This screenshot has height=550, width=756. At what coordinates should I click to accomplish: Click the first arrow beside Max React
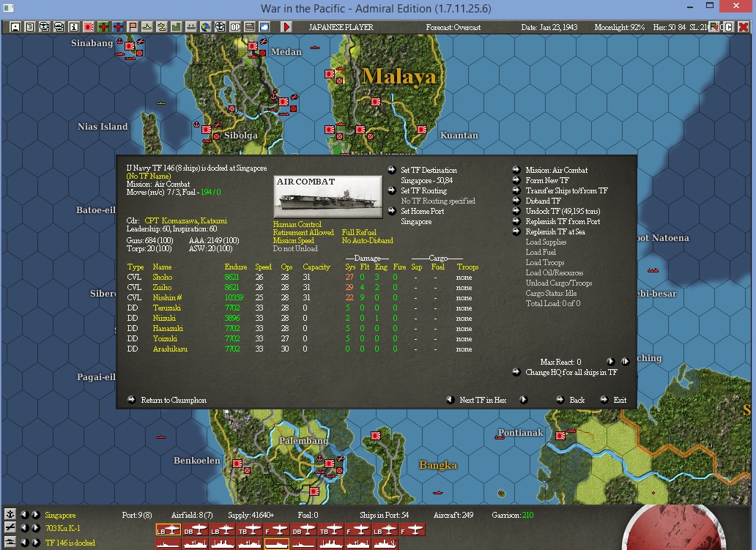(x=610, y=362)
